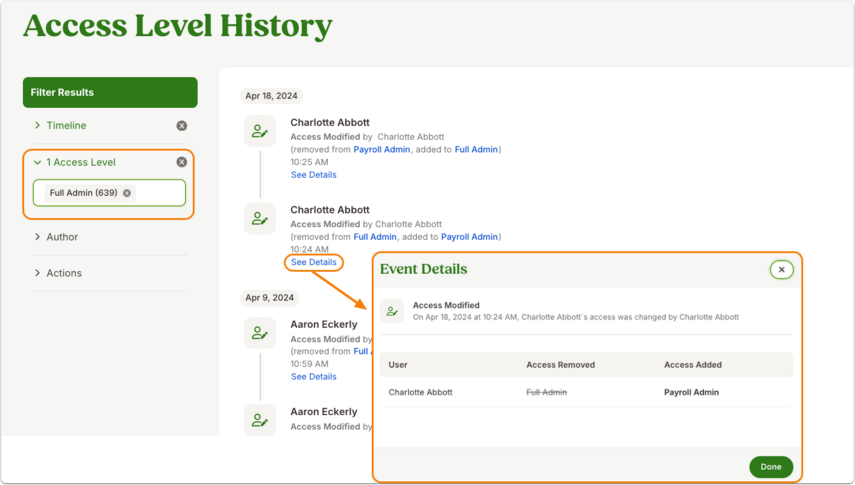Click user-edit icon for Aaron Eckerly 10:59 AM event
Screen dimensions: 855x485
tap(260, 333)
